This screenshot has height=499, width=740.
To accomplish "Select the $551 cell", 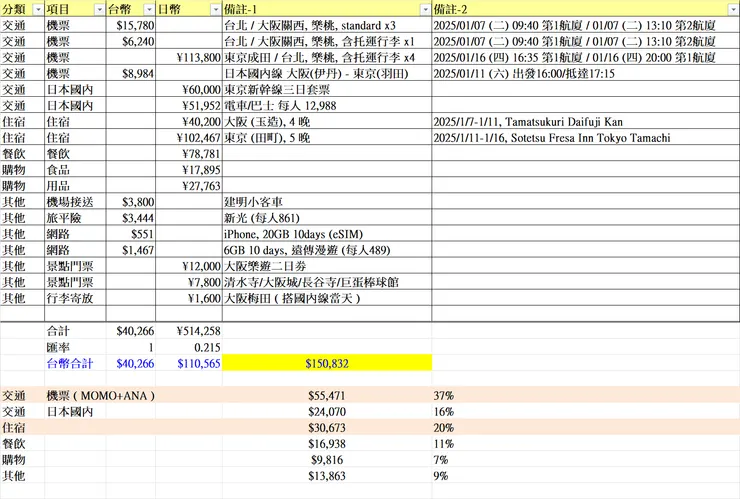I will pyautogui.click(x=131, y=234).
